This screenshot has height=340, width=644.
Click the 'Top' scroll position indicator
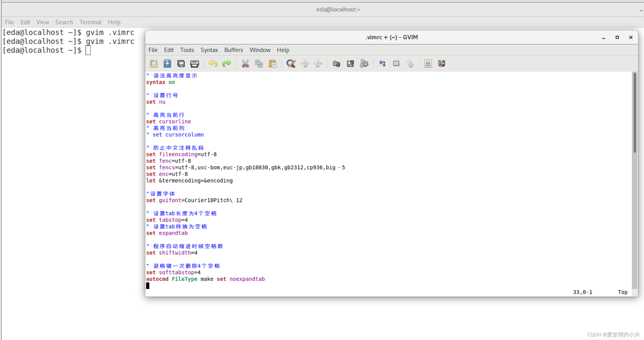(x=623, y=292)
